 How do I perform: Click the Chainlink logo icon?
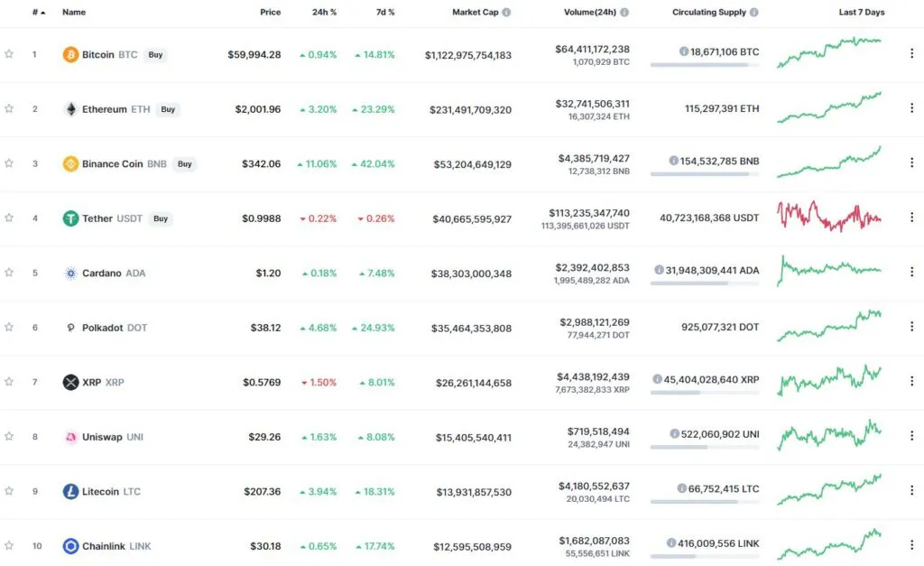(x=70, y=546)
